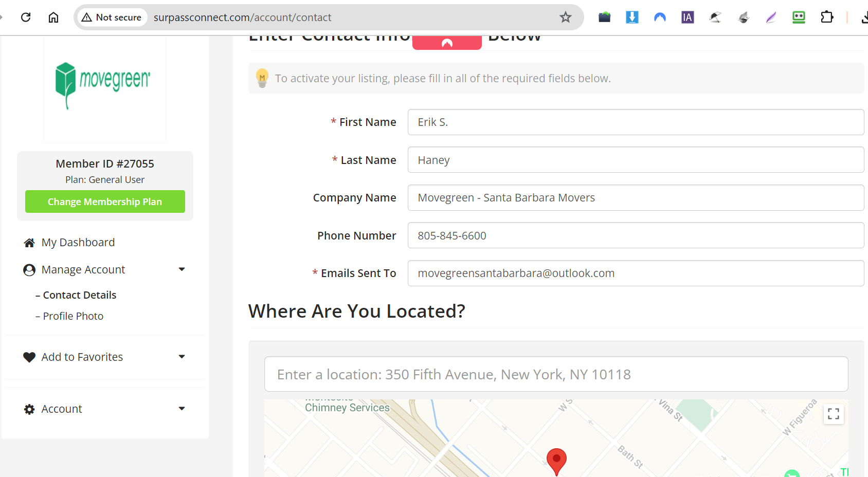Viewport: 868px width, 477px height.
Task: Click the Chimney Services map label
Action: (x=347, y=408)
